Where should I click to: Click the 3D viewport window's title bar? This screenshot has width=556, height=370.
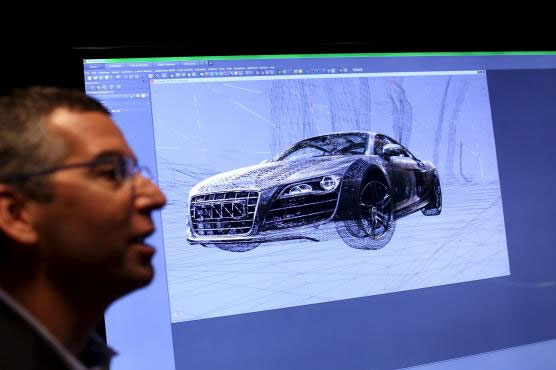(x=317, y=77)
